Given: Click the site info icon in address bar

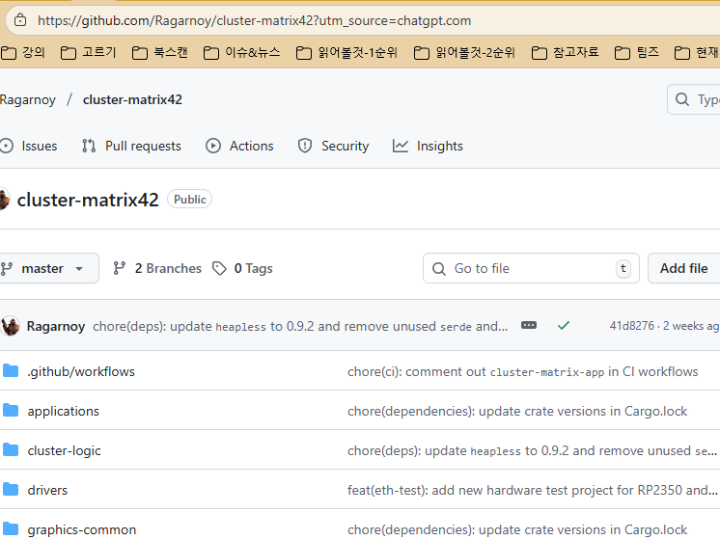Looking at the screenshot, I should [18, 20].
